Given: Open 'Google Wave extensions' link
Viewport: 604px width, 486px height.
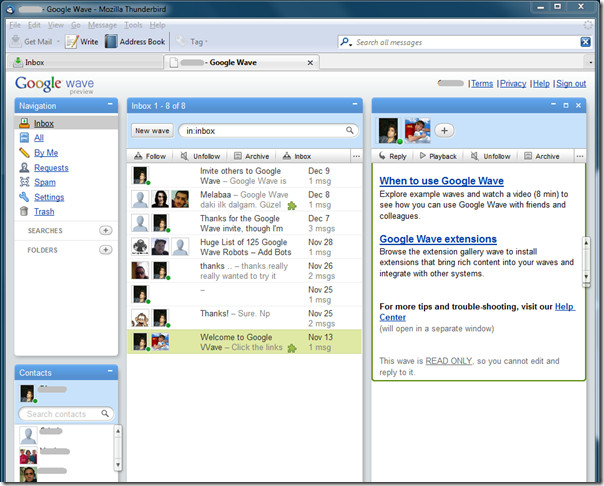Looking at the screenshot, I should pos(438,239).
